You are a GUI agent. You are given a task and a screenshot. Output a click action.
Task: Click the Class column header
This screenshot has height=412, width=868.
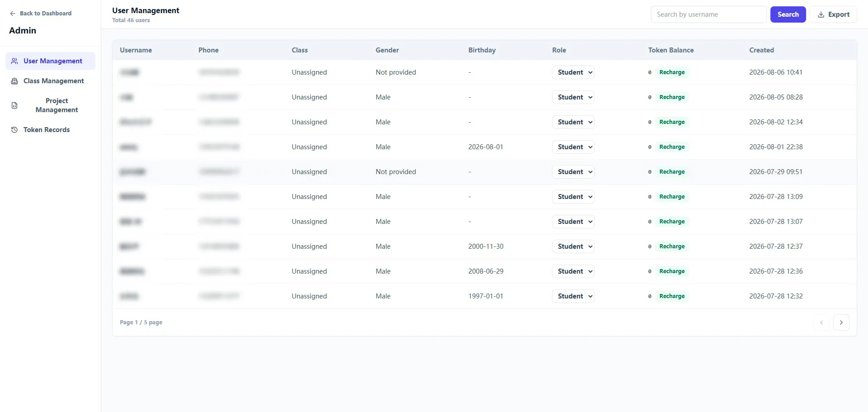(x=300, y=50)
